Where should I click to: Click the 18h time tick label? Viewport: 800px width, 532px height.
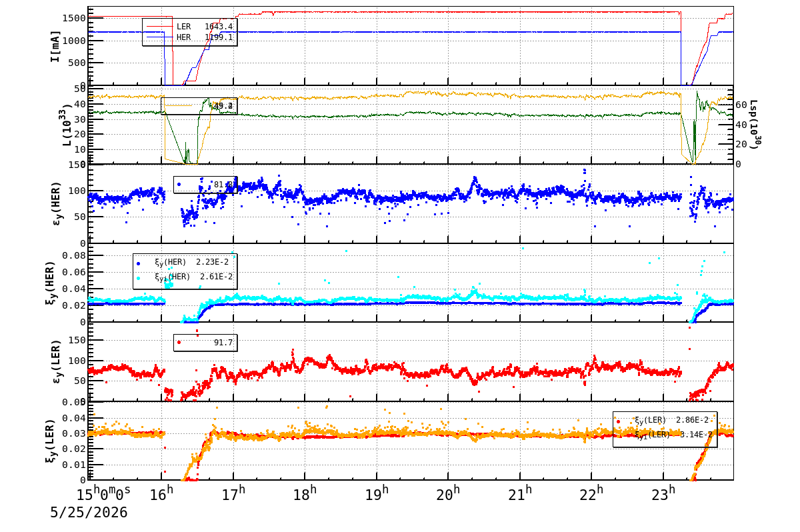tap(304, 495)
